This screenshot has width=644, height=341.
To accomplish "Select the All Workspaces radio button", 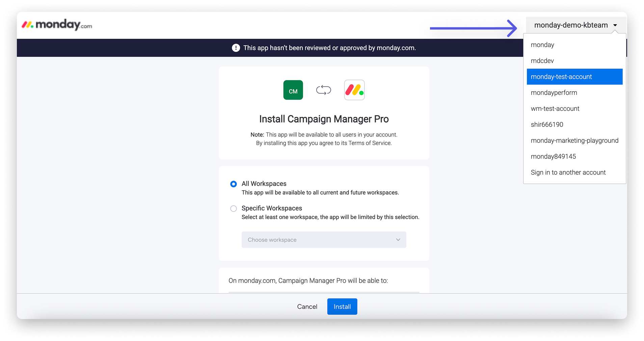I will [x=233, y=184].
